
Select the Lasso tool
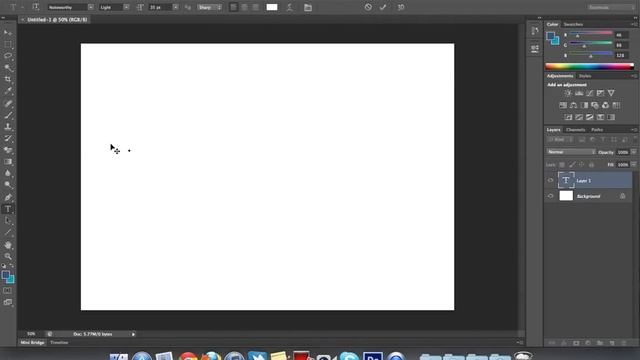pyautogui.click(x=8, y=56)
